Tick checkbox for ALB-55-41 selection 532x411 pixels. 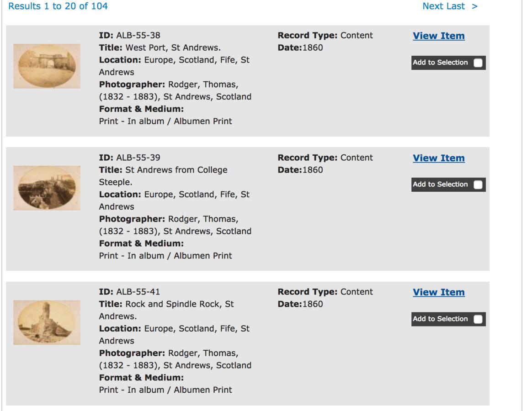478,319
